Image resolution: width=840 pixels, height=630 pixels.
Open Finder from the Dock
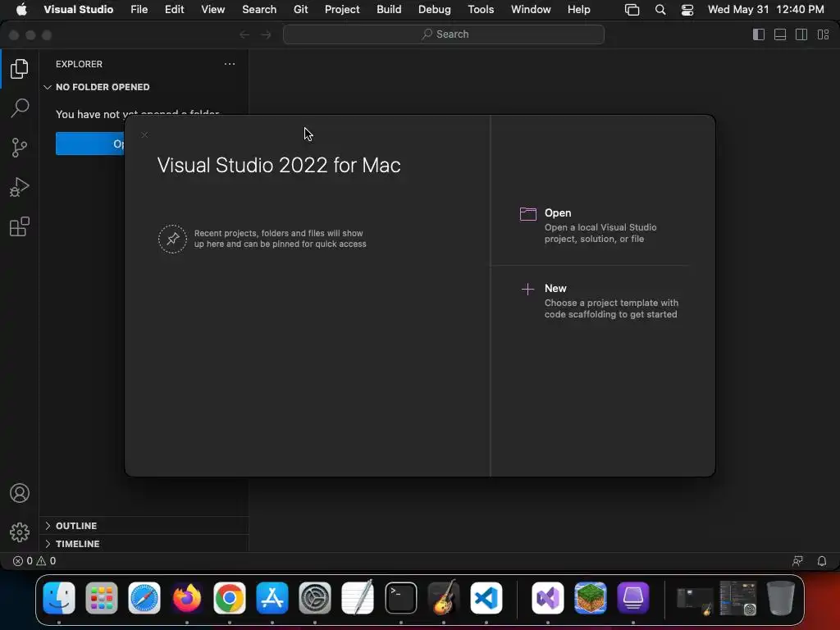(x=59, y=598)
